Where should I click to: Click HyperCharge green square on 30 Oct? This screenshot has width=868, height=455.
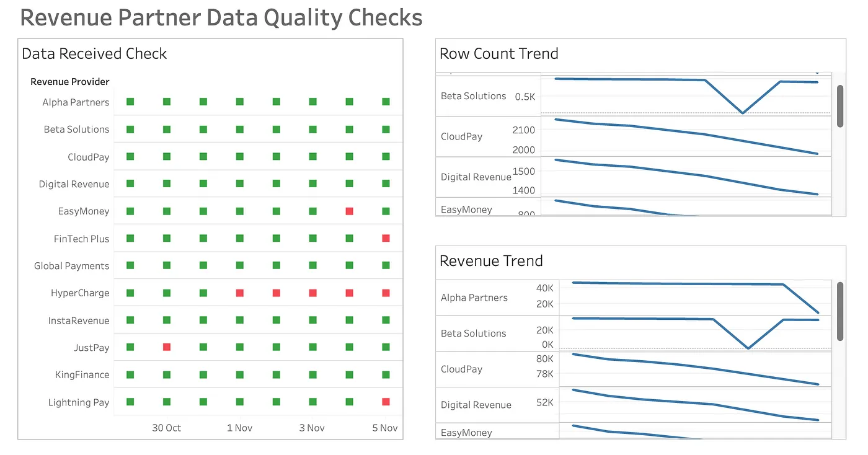pyautogui.click(x=167, y=293)
